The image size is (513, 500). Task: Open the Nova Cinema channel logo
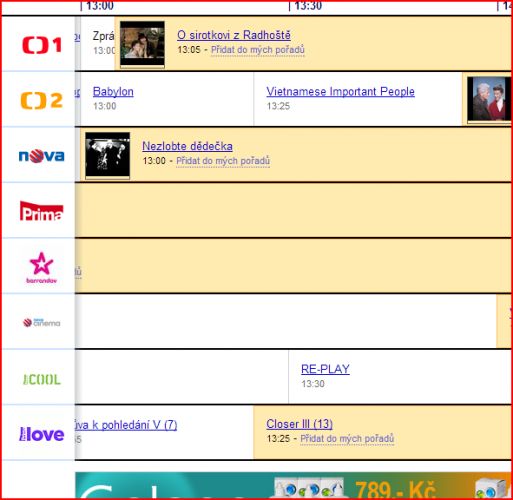(42, 323)
